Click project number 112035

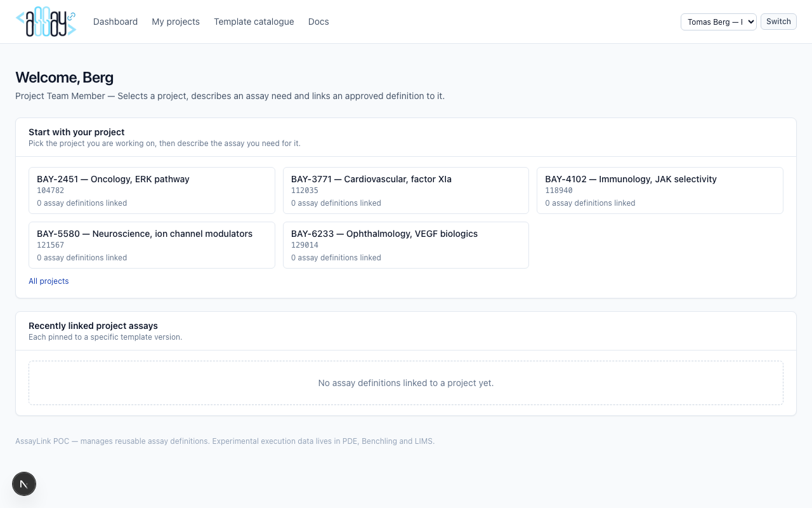pyautogui.click(x=304, y=190)
